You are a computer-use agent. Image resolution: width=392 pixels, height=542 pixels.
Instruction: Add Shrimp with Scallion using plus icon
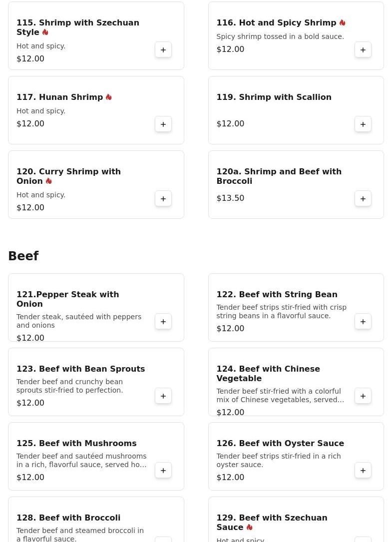pyautogui.click(x=363, y=124)
